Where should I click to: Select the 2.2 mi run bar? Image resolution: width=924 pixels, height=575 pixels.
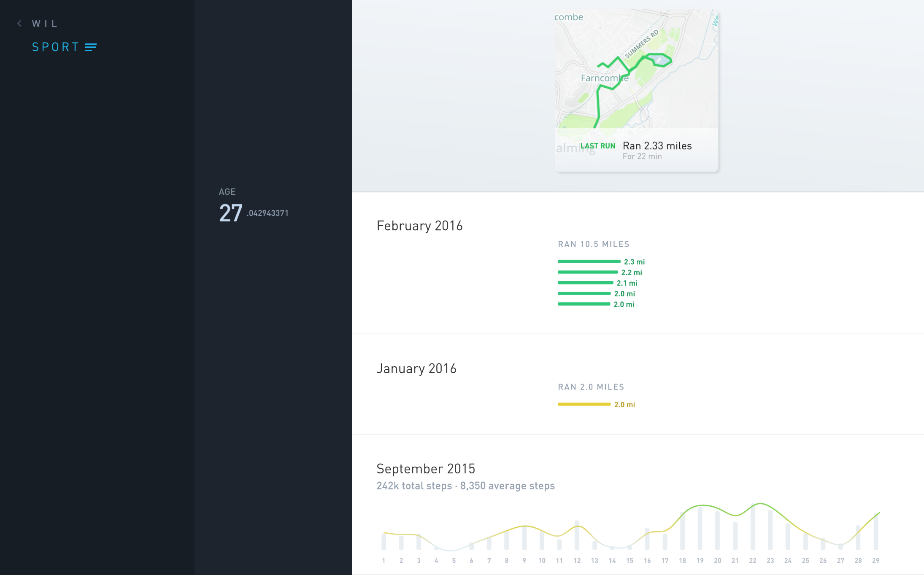(x=588, y=272)
